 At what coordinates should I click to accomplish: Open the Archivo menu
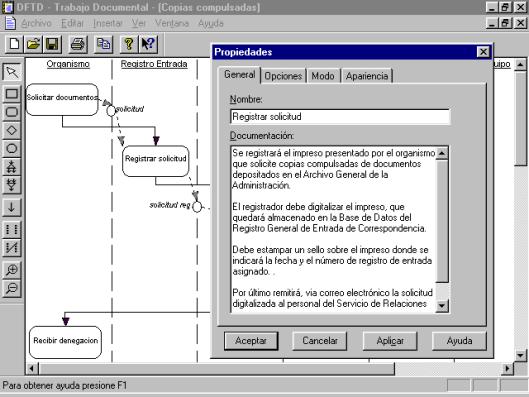tap(36, 23)
